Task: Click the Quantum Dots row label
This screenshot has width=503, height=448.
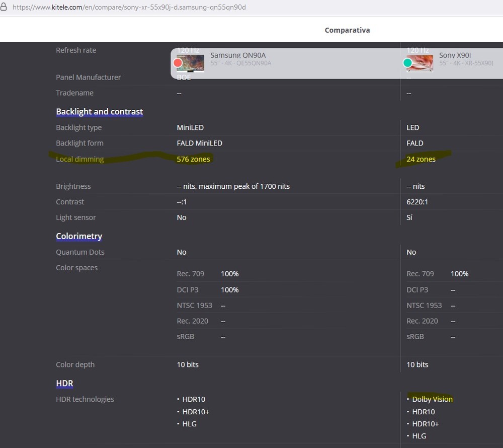Action: [x=80, y=252]
